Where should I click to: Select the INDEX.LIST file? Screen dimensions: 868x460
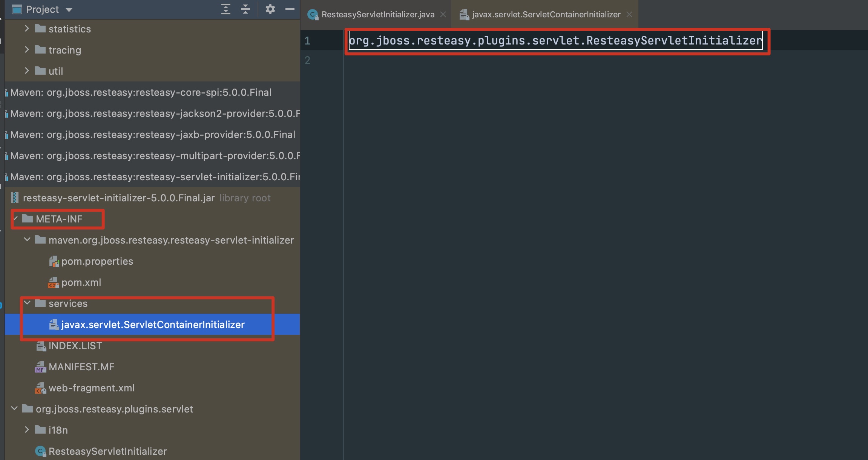[x=75, y=346]
